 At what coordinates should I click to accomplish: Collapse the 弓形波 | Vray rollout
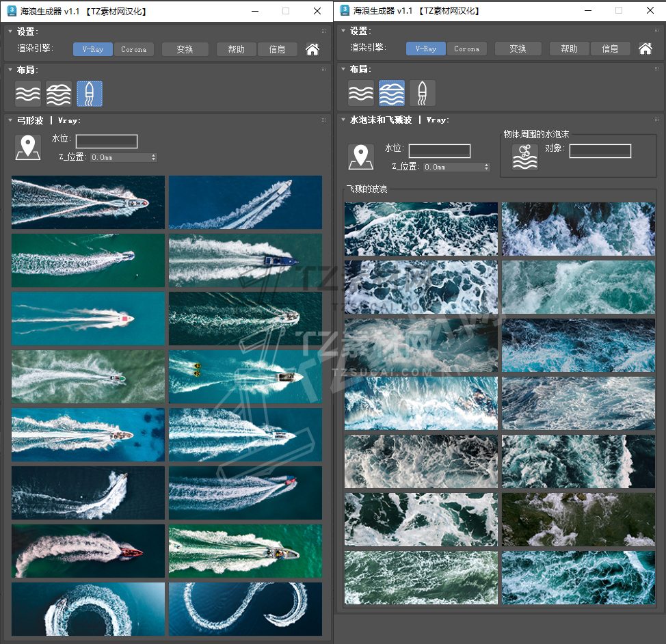click(10, 120)
